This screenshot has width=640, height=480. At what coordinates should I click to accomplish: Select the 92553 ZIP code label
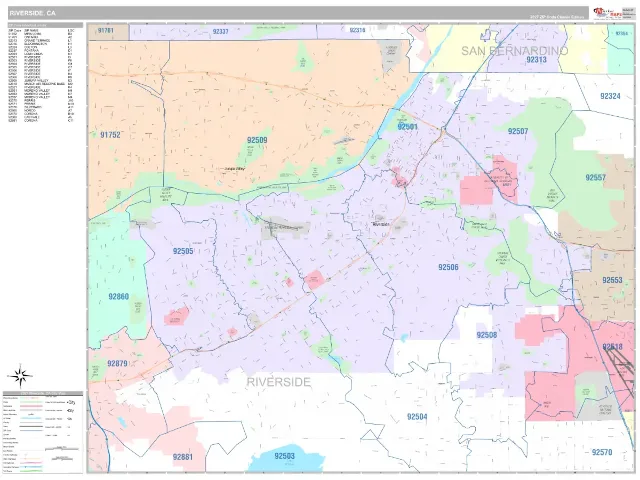pos(612,280)
